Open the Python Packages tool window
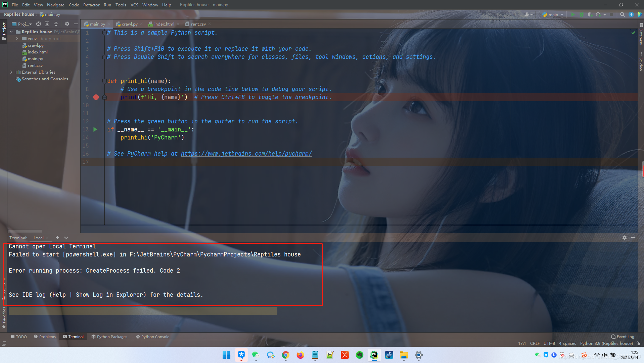The height and width of the screenshot is (363, 644). click(x=109, y=336)
